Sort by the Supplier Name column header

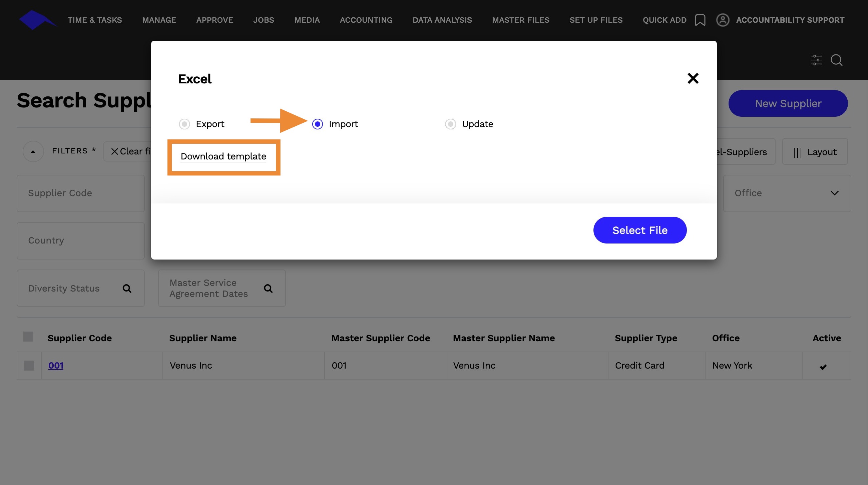tap(203, 338)
